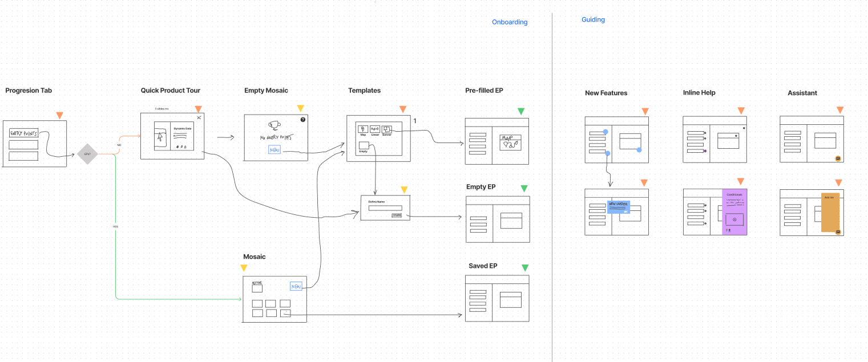868x362 pixels.
Task: Select the Templates title
Action: click(x=365, y=90)
